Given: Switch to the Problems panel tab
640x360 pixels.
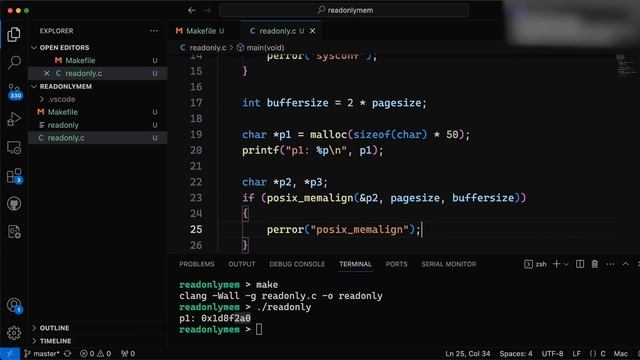Looking at the screenshot, I should (x=197, y=264).
